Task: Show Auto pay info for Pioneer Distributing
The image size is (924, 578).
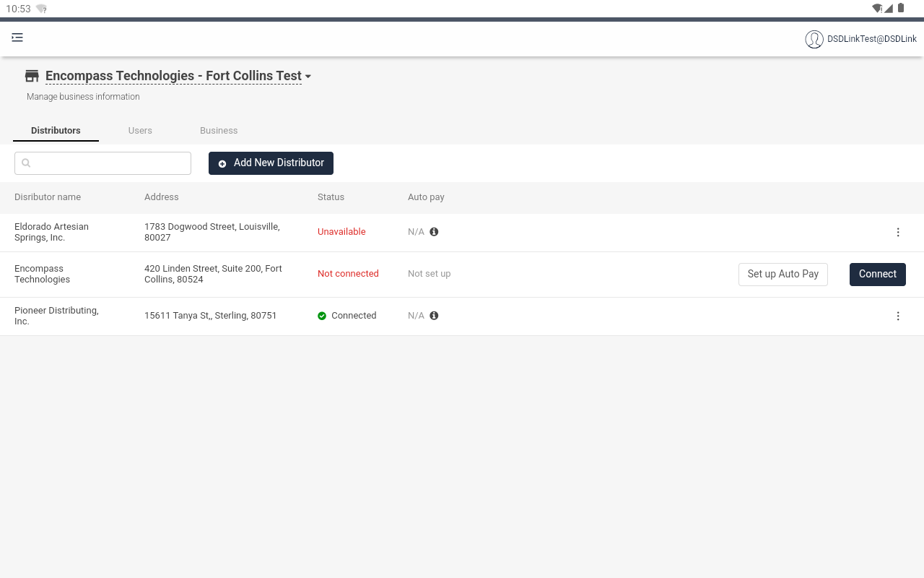Action: click(x=434, y=316)
